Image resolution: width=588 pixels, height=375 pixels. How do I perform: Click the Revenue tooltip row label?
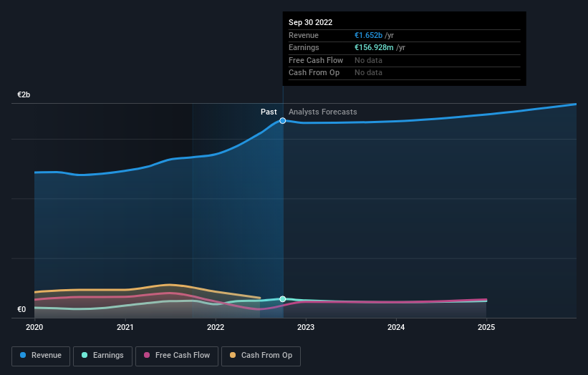tap(304, 35)
